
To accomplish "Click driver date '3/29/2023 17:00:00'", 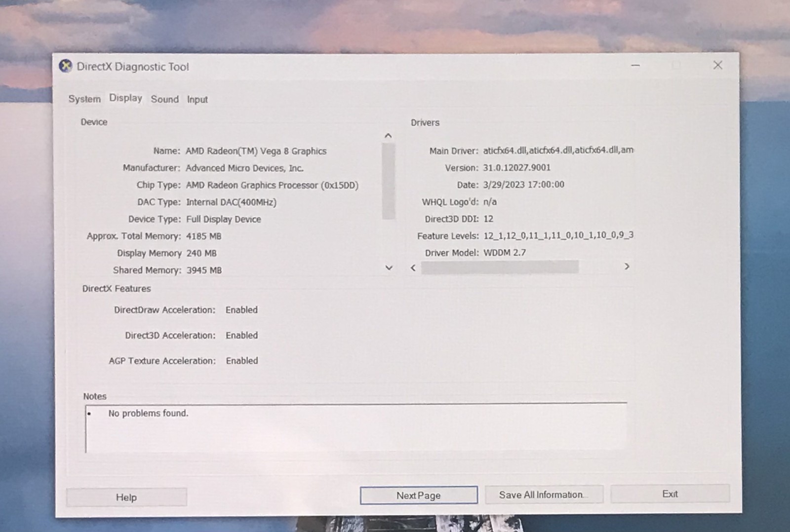I will point(523,185).
